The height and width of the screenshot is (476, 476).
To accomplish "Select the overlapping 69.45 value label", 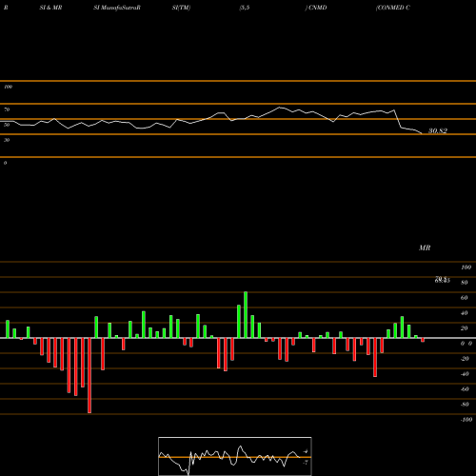I will (x=443, y=280).
